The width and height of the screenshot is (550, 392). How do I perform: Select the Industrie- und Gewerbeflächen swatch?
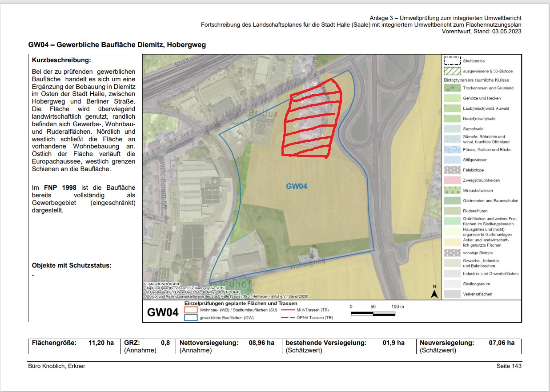pos(451,273)
